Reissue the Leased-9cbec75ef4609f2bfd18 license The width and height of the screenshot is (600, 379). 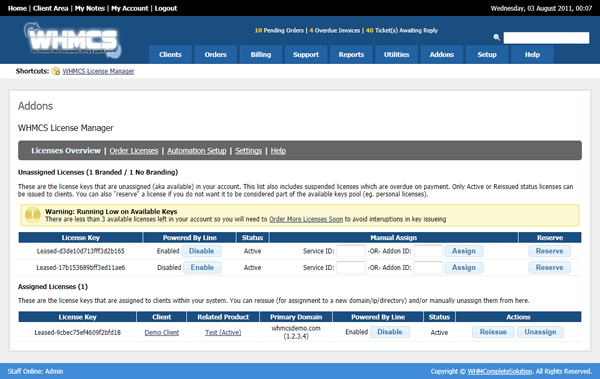493,332
